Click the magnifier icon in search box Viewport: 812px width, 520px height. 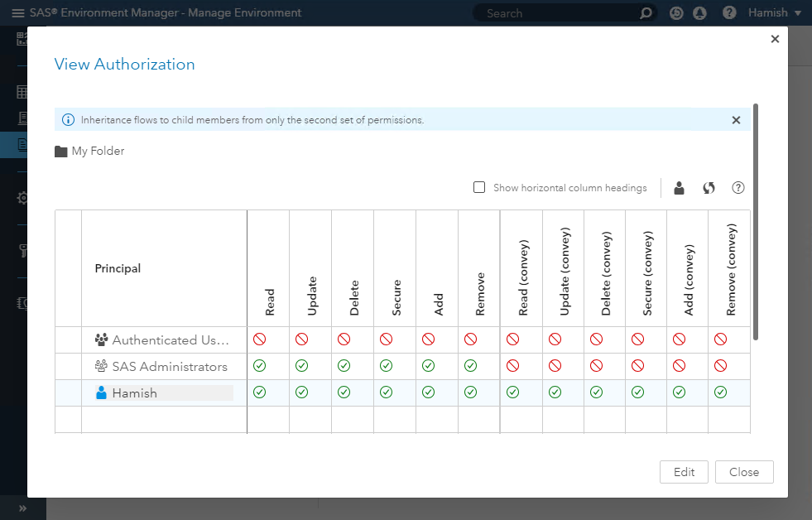coord(646,13)
